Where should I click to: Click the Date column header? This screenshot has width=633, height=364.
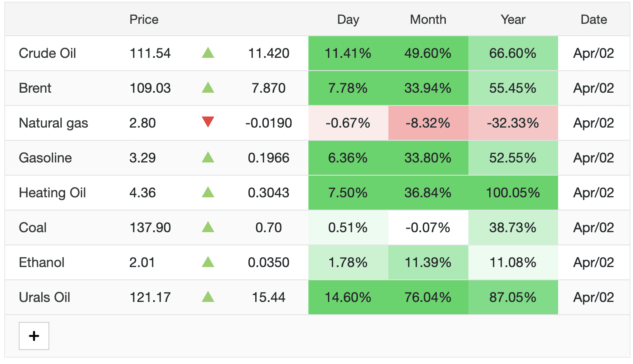pyautogui.click(x=593, y=20)
